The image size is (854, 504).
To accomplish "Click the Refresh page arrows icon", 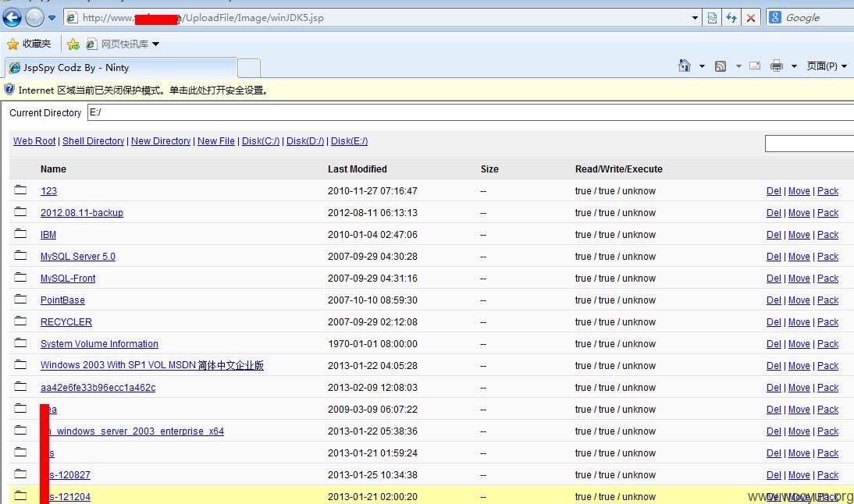I will tap(731, 18).
